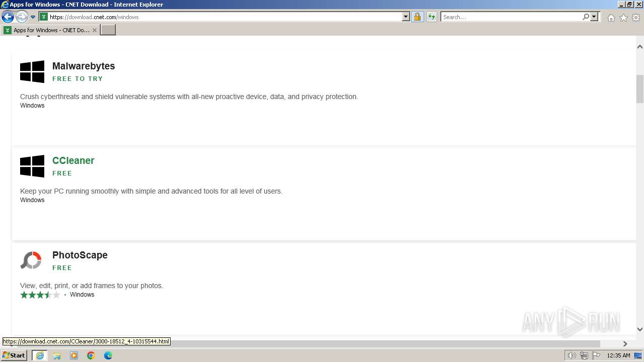Open the Home icon
644x362 pixels.
point(611,18)
